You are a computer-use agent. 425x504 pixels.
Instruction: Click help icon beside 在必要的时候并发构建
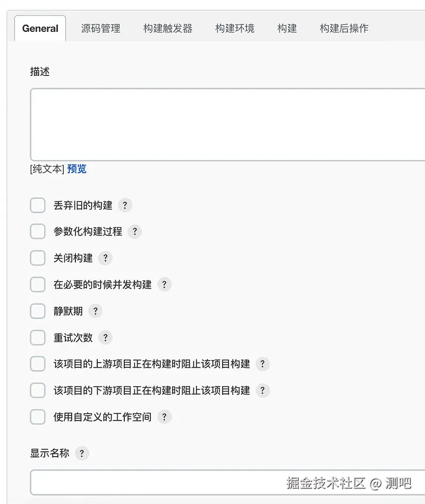164,285
